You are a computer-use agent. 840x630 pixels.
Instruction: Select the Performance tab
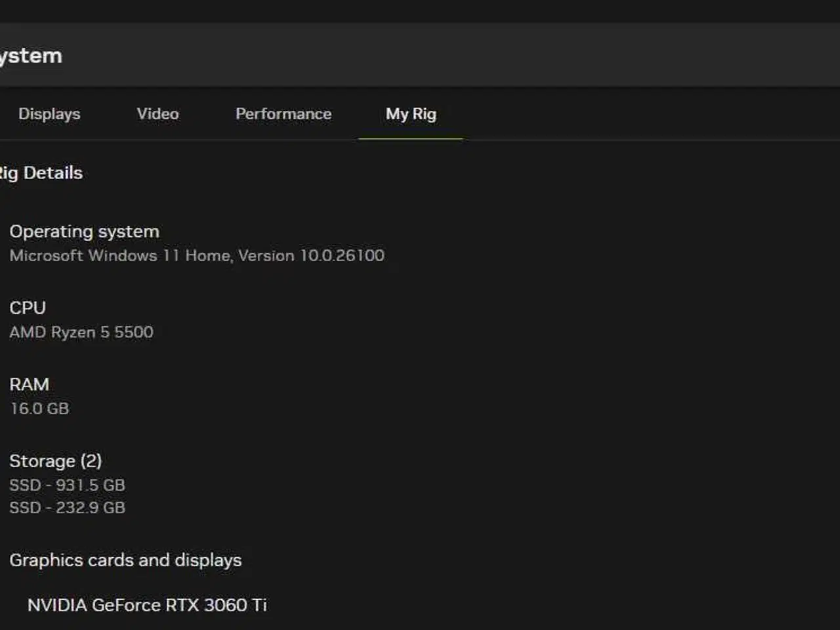pos(283,114)
